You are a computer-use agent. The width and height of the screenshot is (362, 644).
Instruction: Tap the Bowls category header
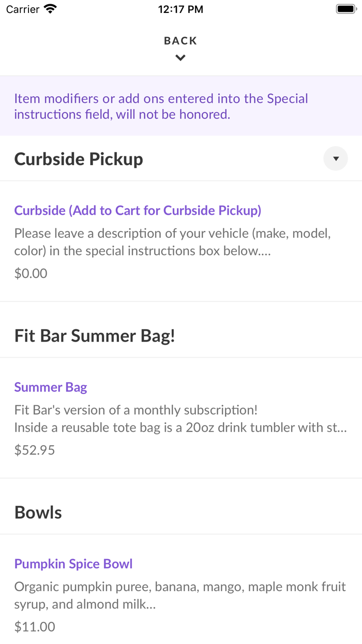(38, 512)
